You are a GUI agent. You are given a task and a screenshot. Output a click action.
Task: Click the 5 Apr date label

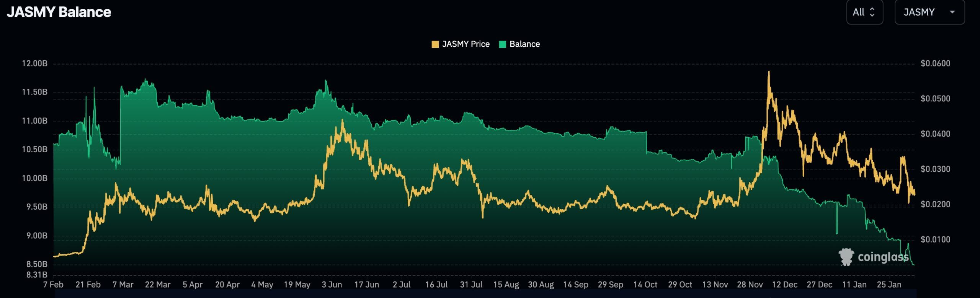(193, 285)
